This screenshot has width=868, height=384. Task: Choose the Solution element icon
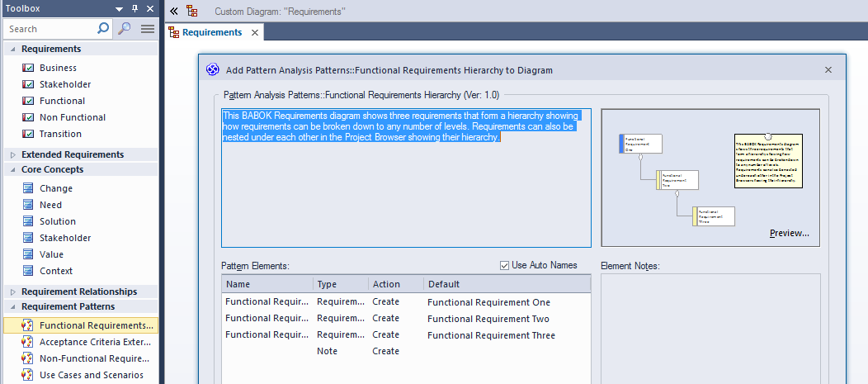[x=28, y=221]
